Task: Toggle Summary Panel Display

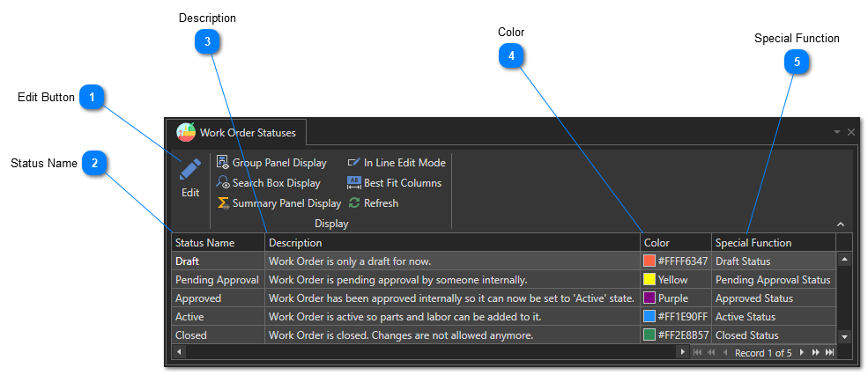Action: pos(278,203)
